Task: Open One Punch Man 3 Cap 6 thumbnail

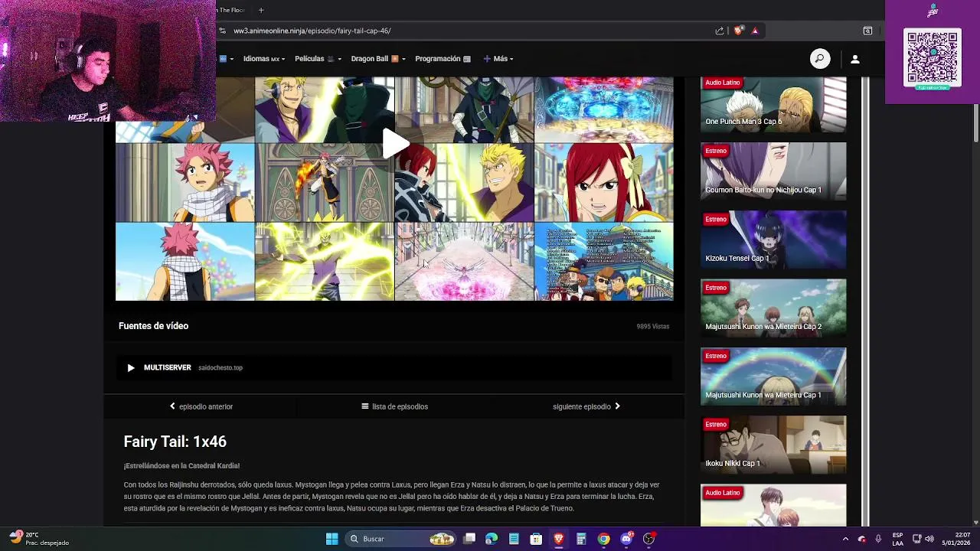Action: pos(773,103)
